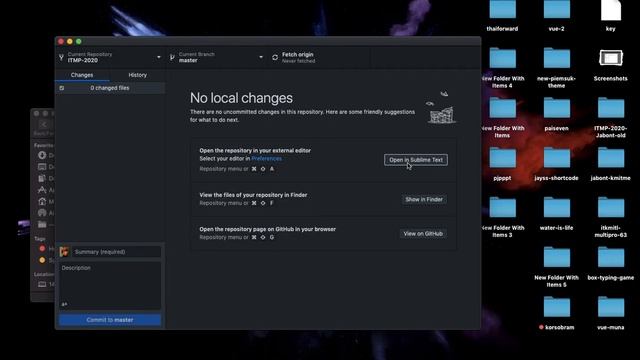The width and height of the screenshot is (640, 360).
Task: Toggle the '0 changed files' checkbox
Action: (x=62, y=88)
